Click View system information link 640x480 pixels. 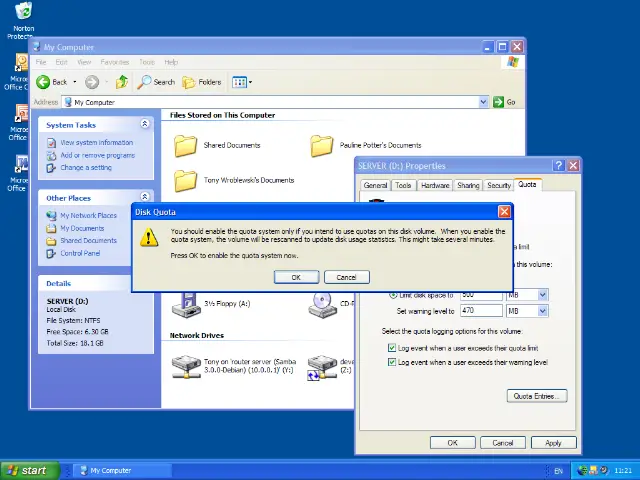(x=97, y=142)
